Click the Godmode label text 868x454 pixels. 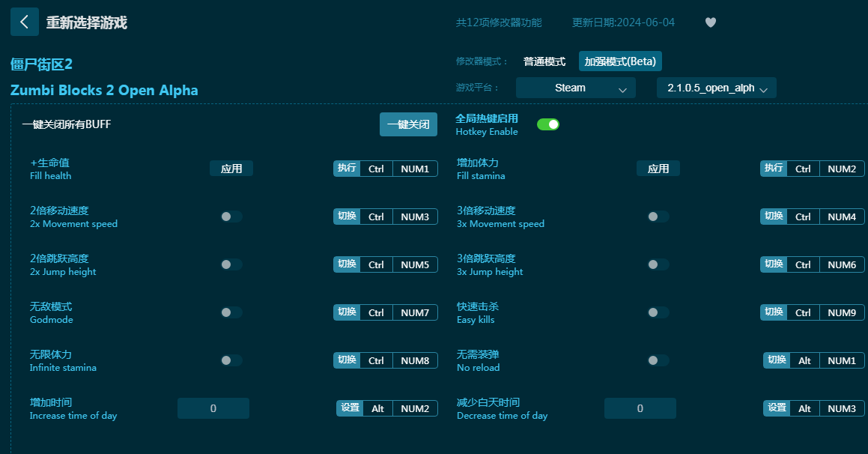pyautogui.click(x=52, y=320)
